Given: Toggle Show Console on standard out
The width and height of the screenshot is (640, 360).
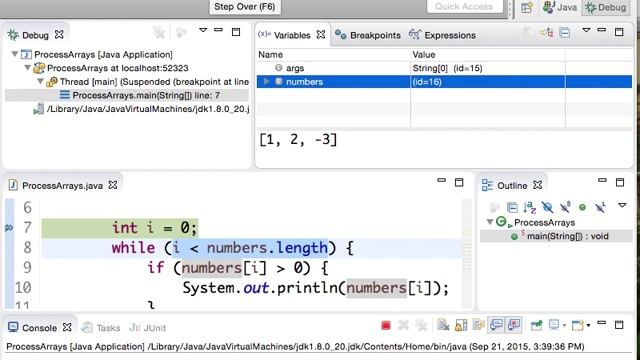Looking at the screenshot, I should (x=496, y=325).
